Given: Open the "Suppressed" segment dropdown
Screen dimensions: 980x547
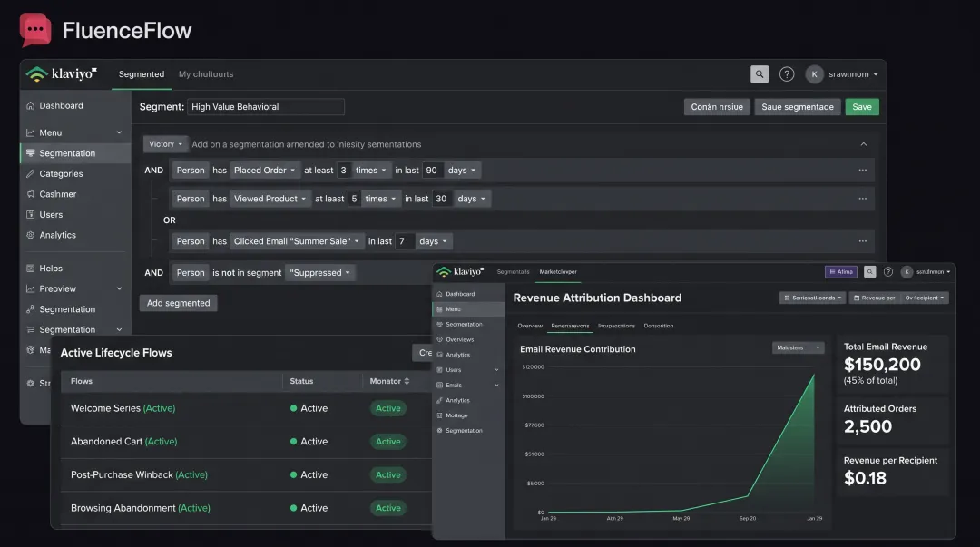Looking at the screenshot, I should [x=320, y=272].
